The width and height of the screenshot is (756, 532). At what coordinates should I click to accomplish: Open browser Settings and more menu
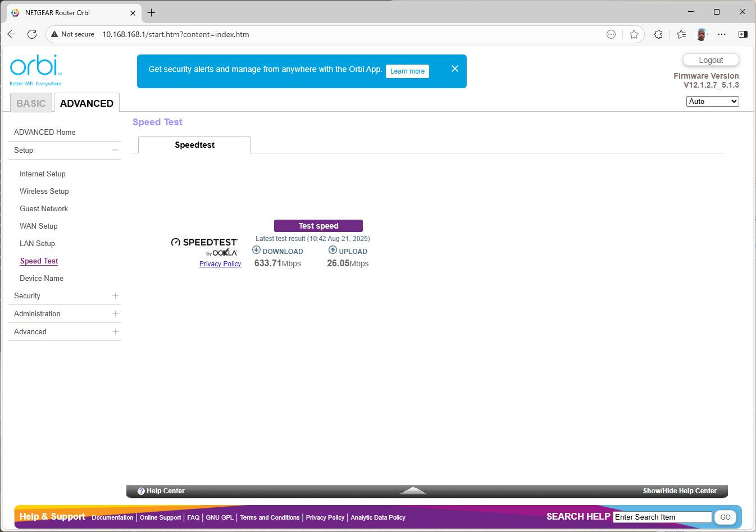pyautogui.click(x=722, y=34)
